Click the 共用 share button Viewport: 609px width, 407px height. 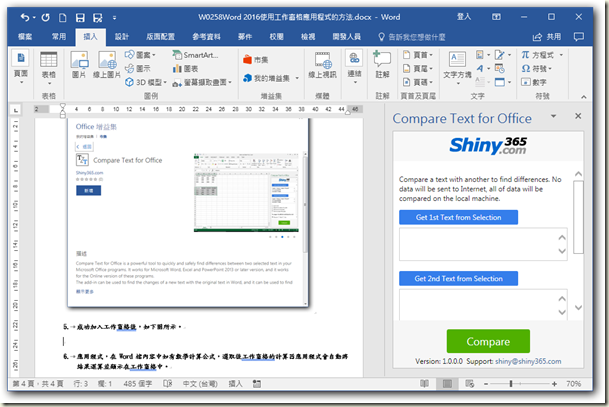547,37
